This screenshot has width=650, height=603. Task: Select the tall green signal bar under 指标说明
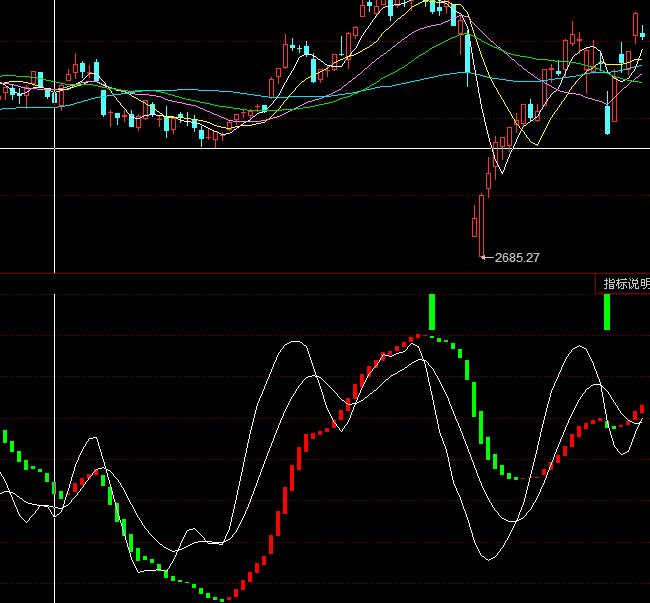tap(606, 311)
